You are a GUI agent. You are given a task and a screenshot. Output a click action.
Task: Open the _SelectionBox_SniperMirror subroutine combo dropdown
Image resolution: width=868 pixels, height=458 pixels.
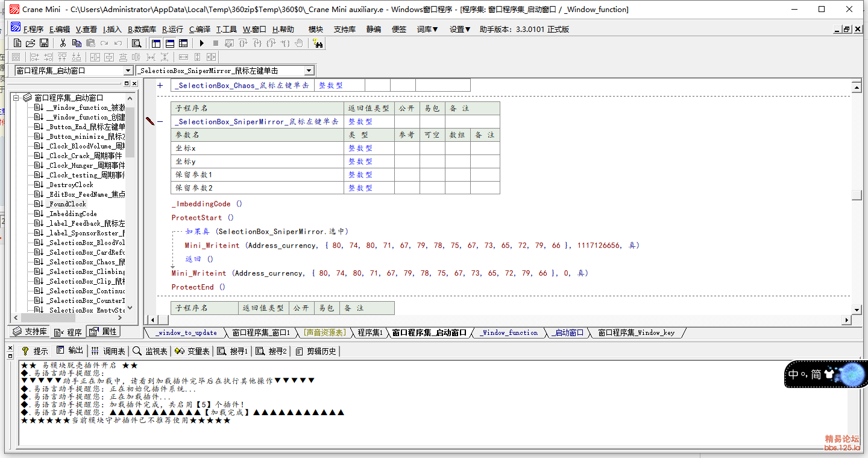tap(309, 71)
